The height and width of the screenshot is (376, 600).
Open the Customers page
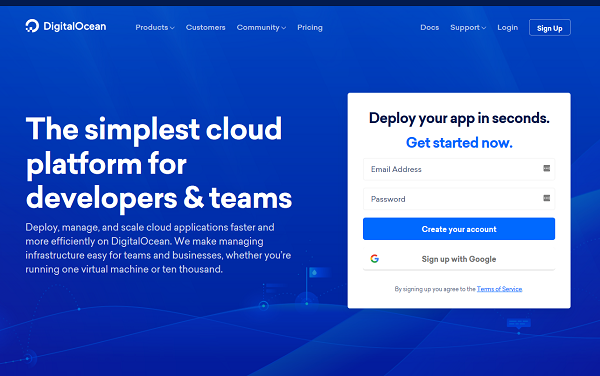click(x=205, y=28)
